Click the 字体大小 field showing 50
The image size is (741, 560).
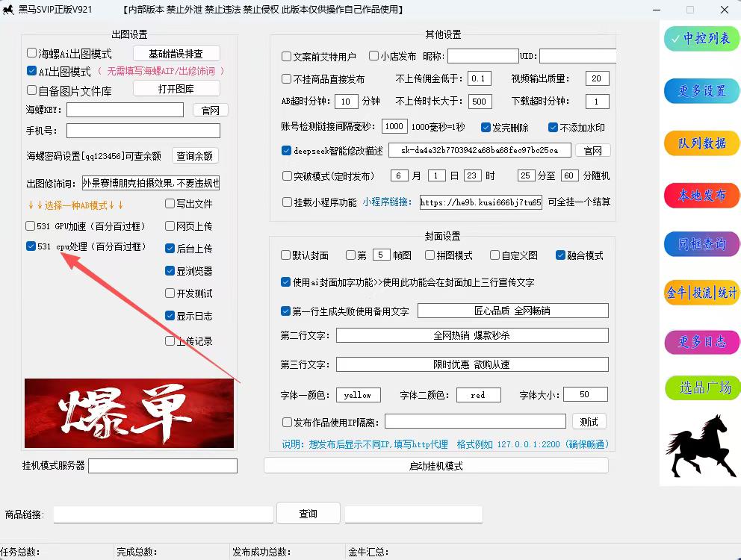pyautogui.click(x=586, y=394)
